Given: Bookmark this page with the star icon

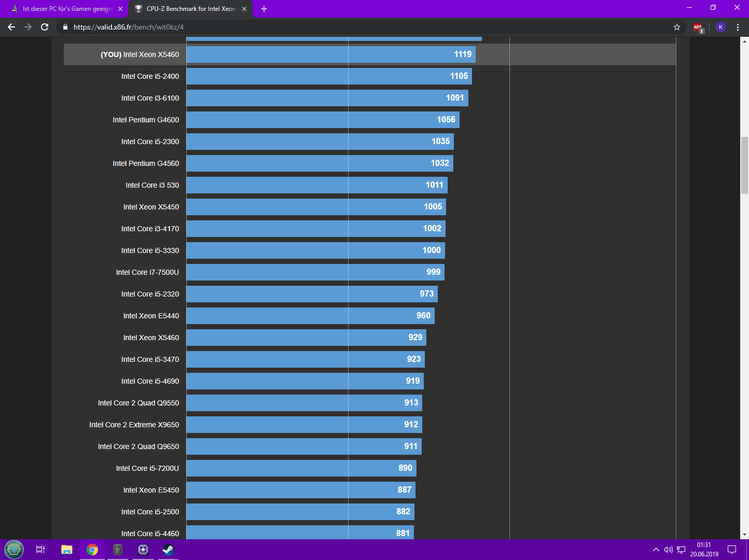Looking at the screenshot, I should point(677,27).
